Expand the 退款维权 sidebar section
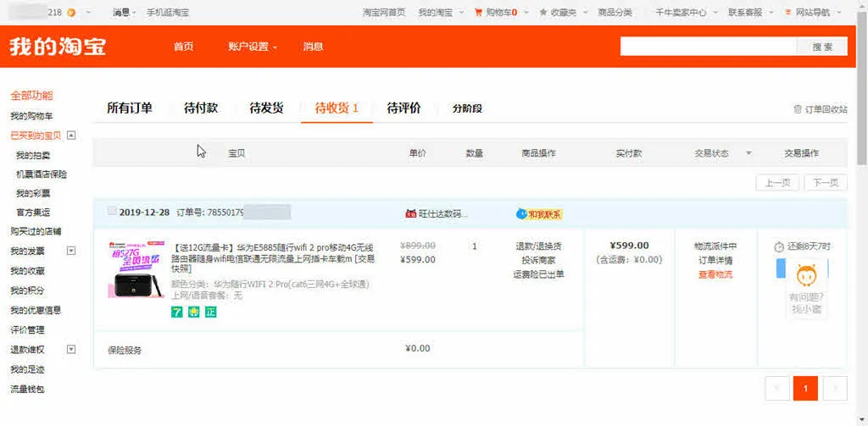 point(71,349)
